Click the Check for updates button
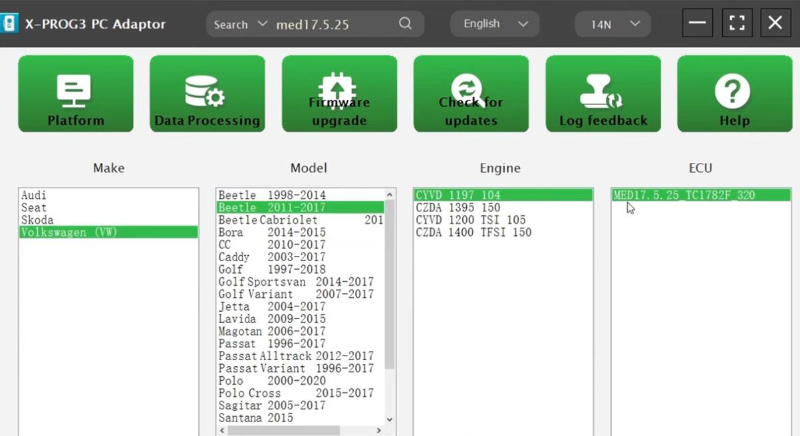The width and height of the screenshot is (800, 436). pos(471,94)
